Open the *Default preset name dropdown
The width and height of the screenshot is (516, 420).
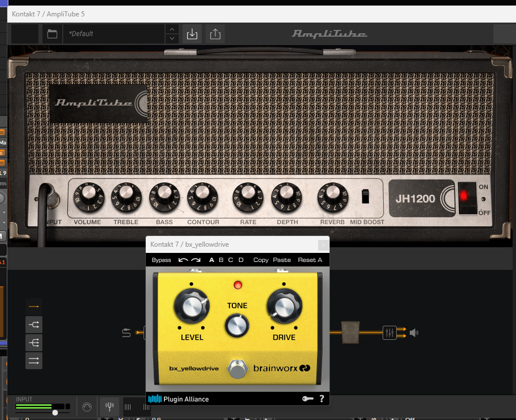tap(114, 34)
